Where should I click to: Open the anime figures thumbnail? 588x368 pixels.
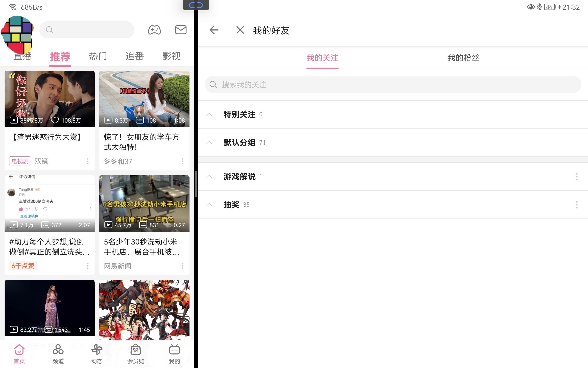[144, 310]
